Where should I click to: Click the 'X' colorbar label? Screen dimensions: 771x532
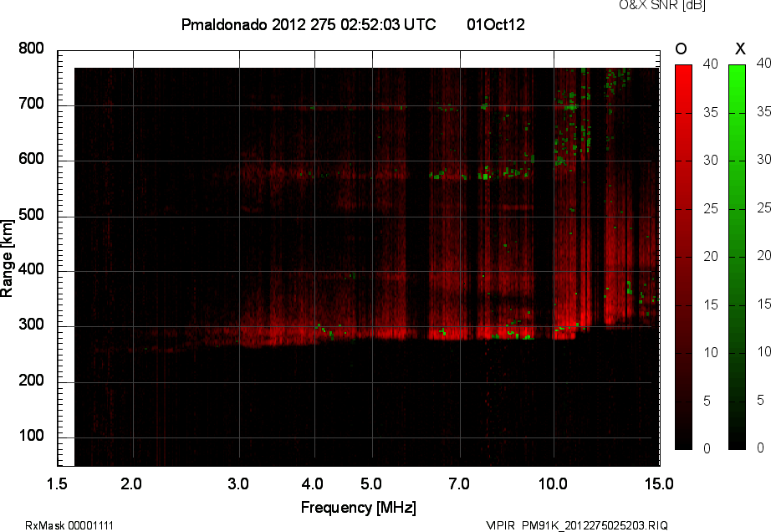click(740, 49)
